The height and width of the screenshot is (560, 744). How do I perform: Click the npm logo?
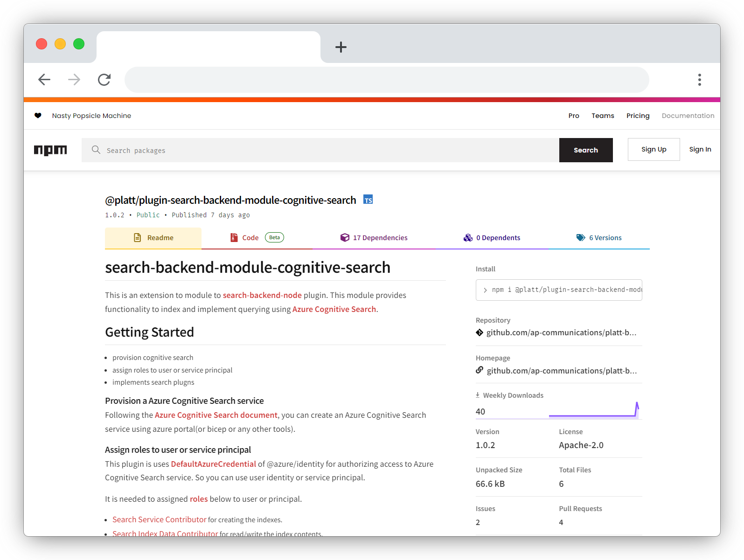click(50, 150)
